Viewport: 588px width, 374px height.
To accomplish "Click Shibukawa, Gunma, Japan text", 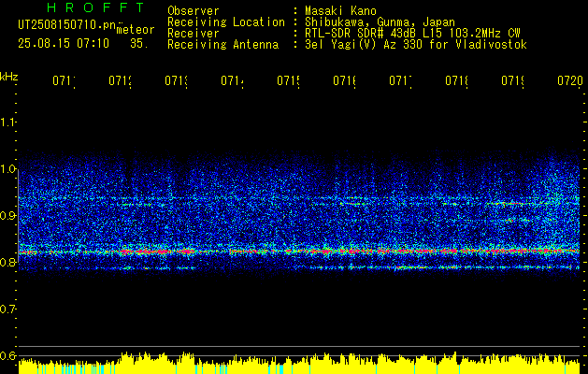I will point(380,22).
